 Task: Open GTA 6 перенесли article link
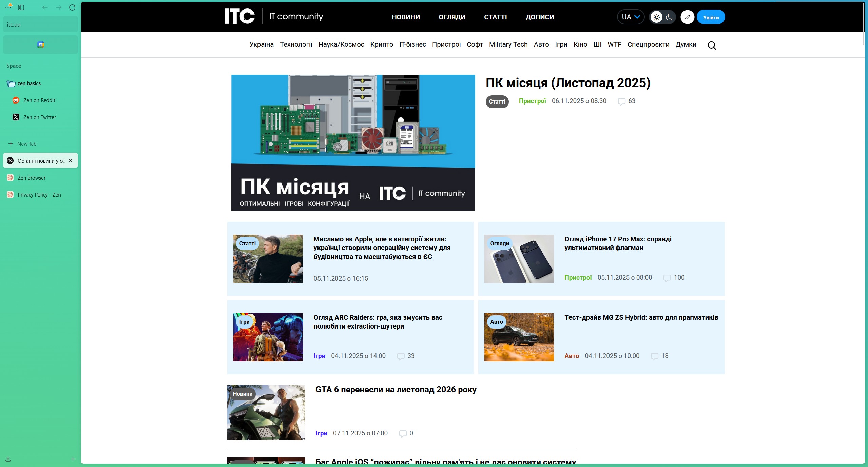tap(396, 390)
